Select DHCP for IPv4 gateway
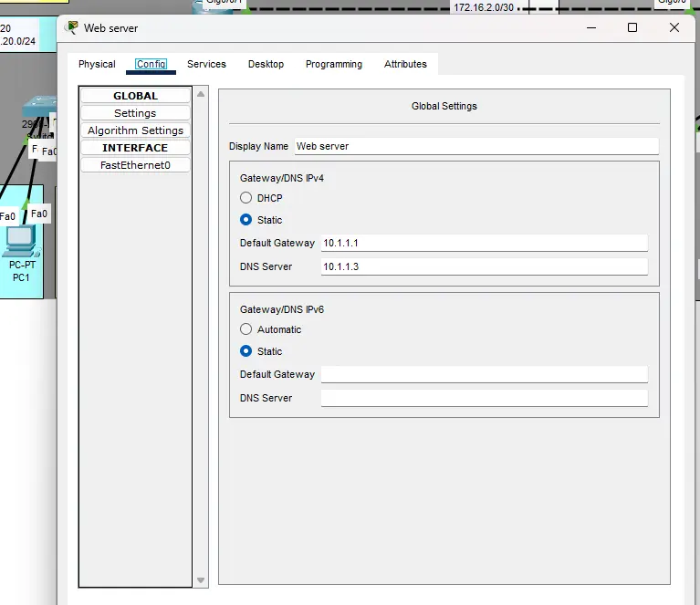Viewport: 700px width, 605px height. pos(246,198)
